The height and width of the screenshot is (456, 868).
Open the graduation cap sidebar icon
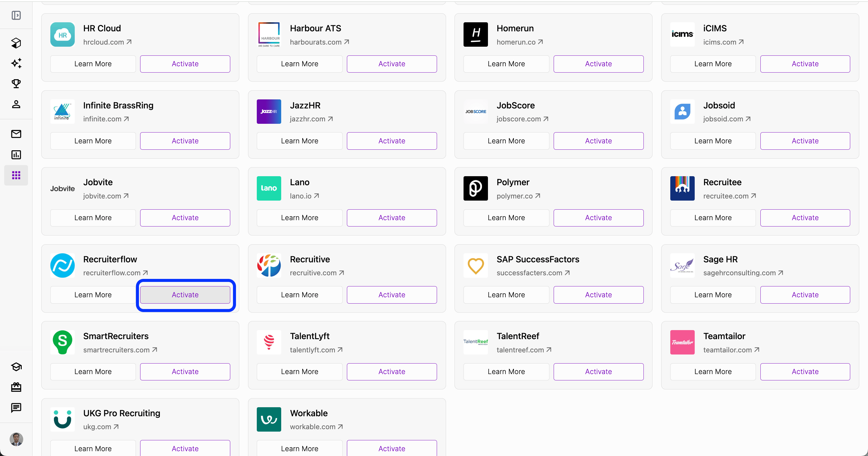(16, 367)
